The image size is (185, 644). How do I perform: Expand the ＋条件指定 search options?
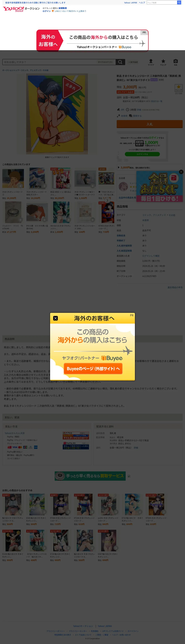coord(133,62)
